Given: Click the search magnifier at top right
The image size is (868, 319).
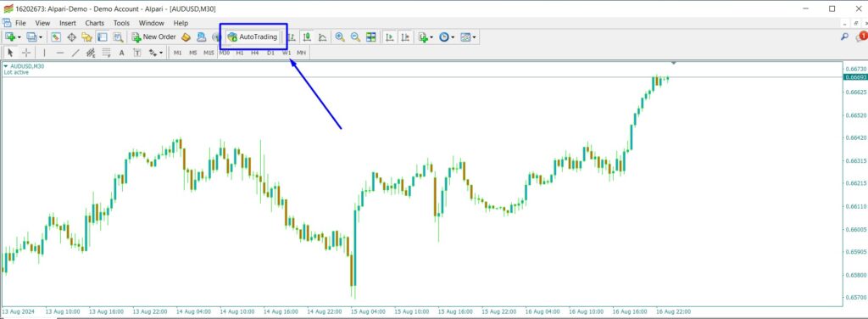Looking at the screenshot, I should [844, 37].
